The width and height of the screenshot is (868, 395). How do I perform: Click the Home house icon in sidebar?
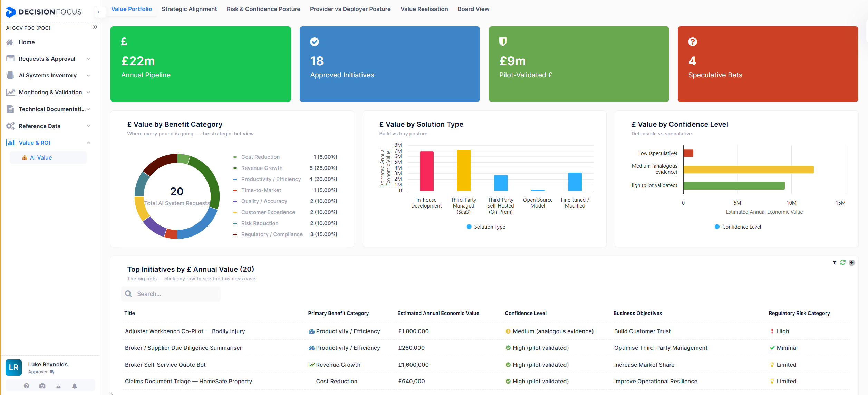10,42
